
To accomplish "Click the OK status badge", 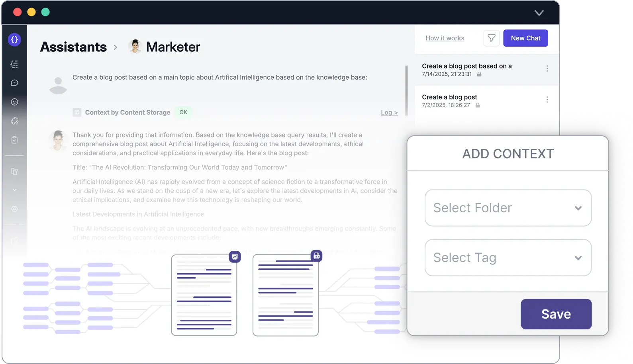I will pos(183,112).
